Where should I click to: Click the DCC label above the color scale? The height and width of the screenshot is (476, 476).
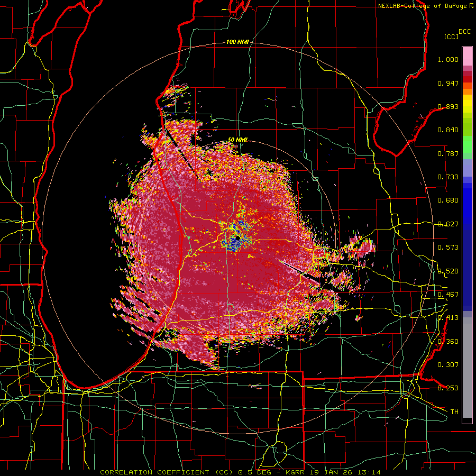464,32
